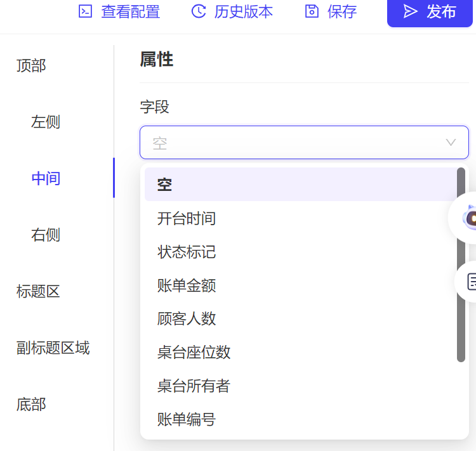Choose 桌台座位数 from field list
Image resolution: width=476 pixels, height=451 pixels.
[301, 352]
